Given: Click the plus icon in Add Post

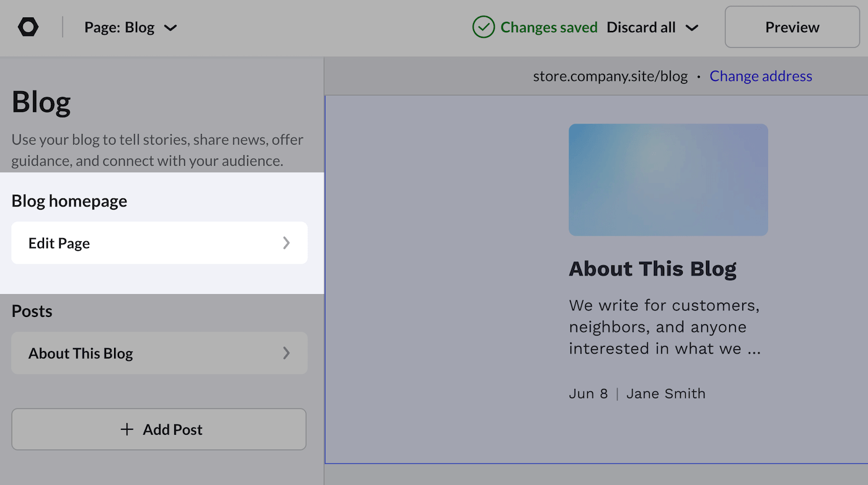Looking at the screenshot, I should (x=126, y=429).
